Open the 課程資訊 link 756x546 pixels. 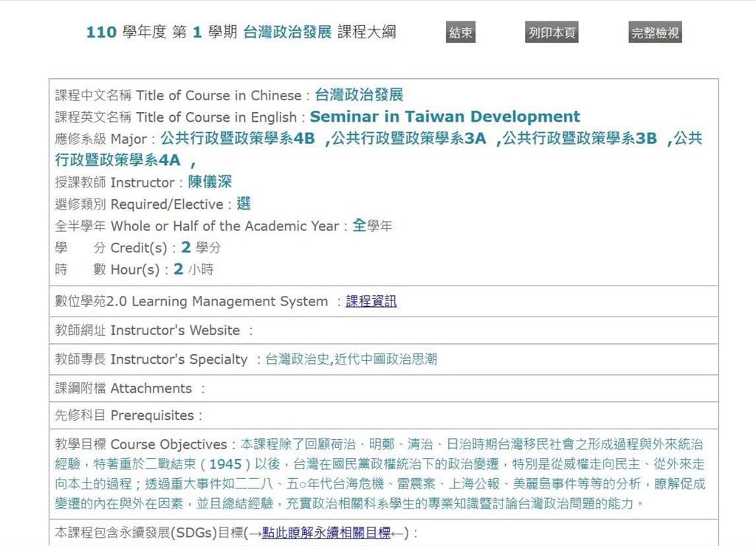pyautogui.click(x=371, y=301)
